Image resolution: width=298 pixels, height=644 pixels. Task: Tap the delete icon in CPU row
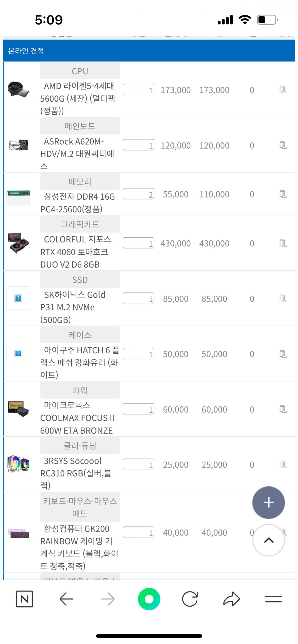pyautogui.click(x=283, y=90)
